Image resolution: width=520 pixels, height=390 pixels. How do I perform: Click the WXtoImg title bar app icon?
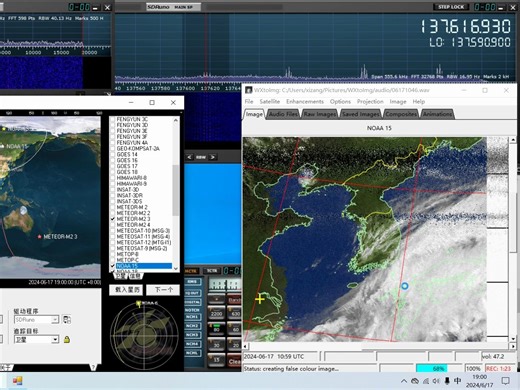point(248,90)
